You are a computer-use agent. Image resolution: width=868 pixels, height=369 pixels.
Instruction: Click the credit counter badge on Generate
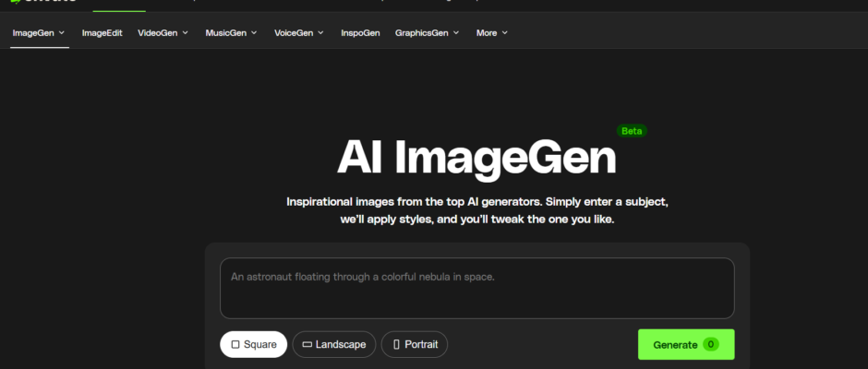tap(710, 344)
